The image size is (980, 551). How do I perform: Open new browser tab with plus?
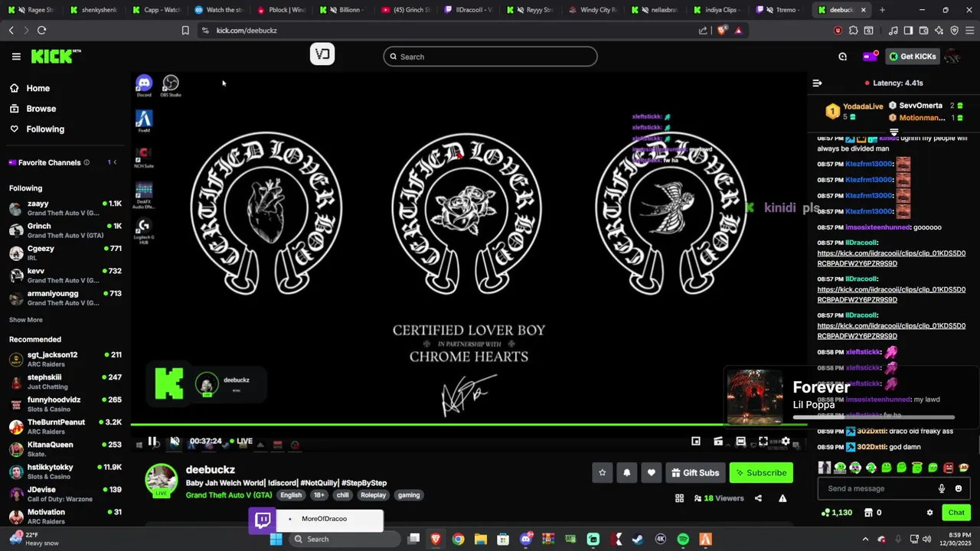(x=882, y=10)
